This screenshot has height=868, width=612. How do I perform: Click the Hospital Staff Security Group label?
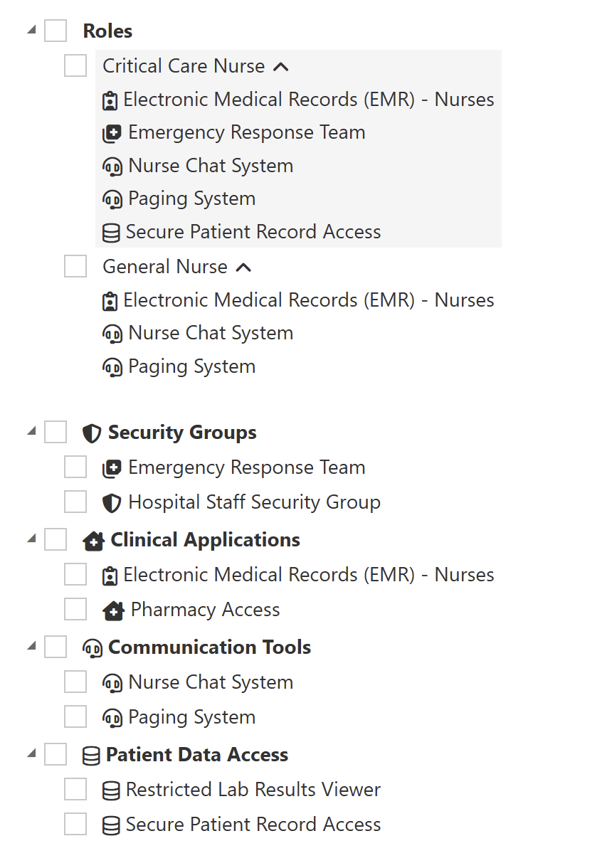coord(254,502)
